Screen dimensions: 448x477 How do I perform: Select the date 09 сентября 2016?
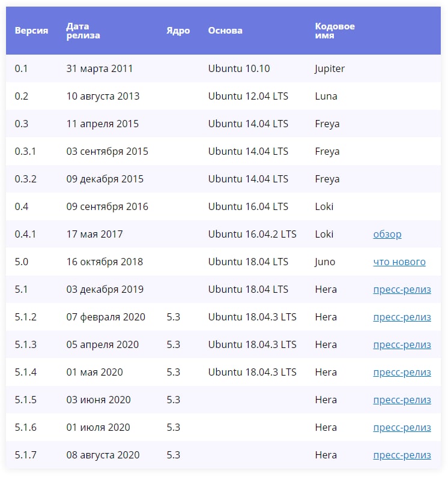pyautogui.click(x=107, y=206)
